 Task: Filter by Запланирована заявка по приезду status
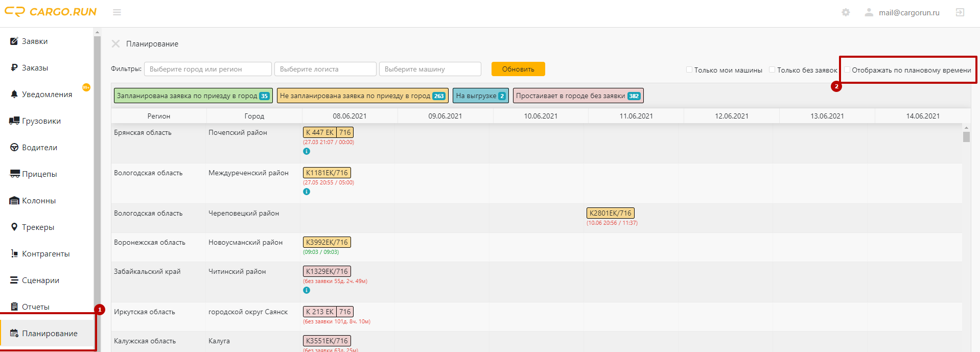click(x=193, y=96)
